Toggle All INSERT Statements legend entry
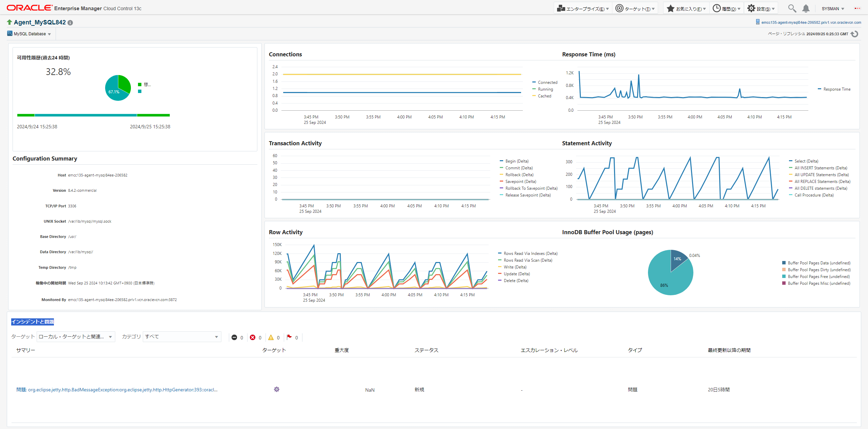868x429 pixels. (x=818, y=168)
